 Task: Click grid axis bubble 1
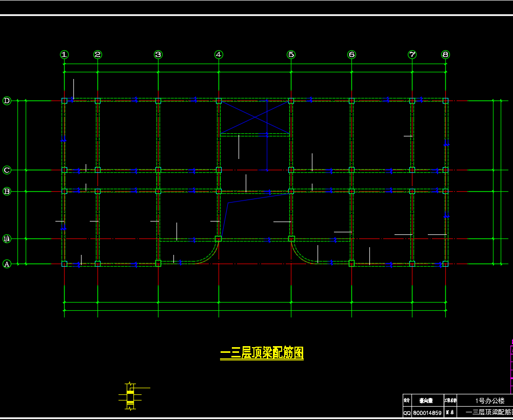click(x=64, y=54)
